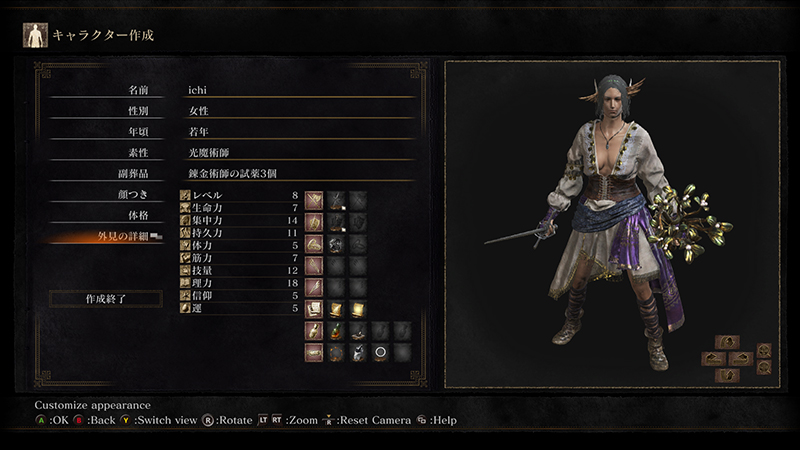
Task: Select the crossed weapons equipment category icon
Action: pos(314,201)
